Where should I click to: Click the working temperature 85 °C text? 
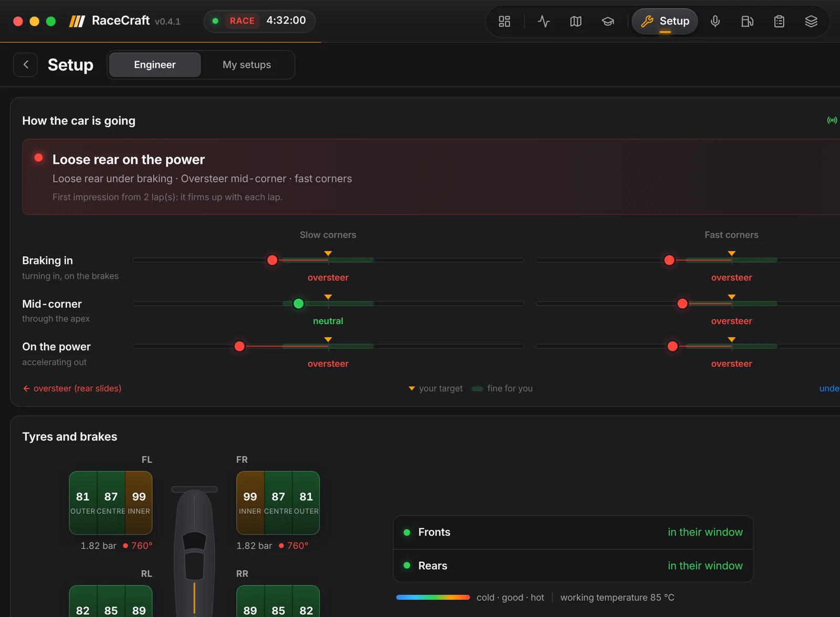[x=617, y=598]
